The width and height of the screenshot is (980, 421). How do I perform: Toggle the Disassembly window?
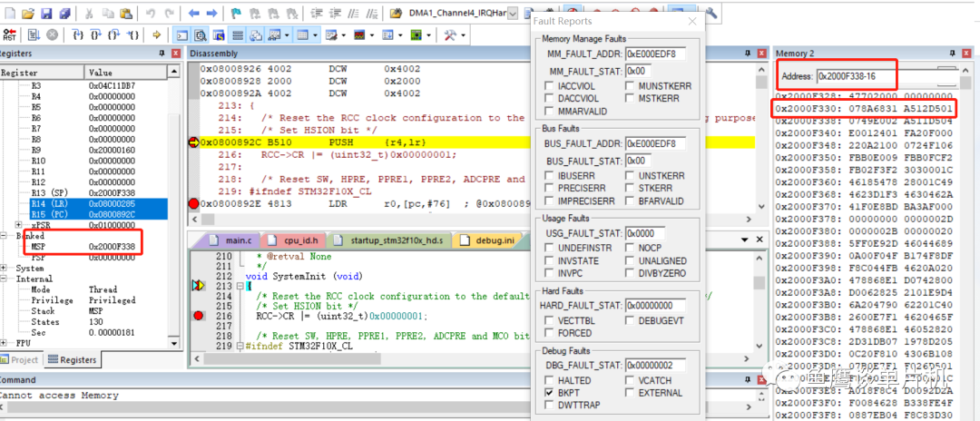coord(200,35)
